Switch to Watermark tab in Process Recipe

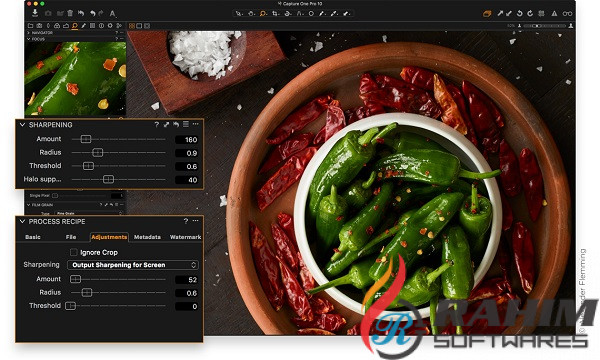coord(185,237)
